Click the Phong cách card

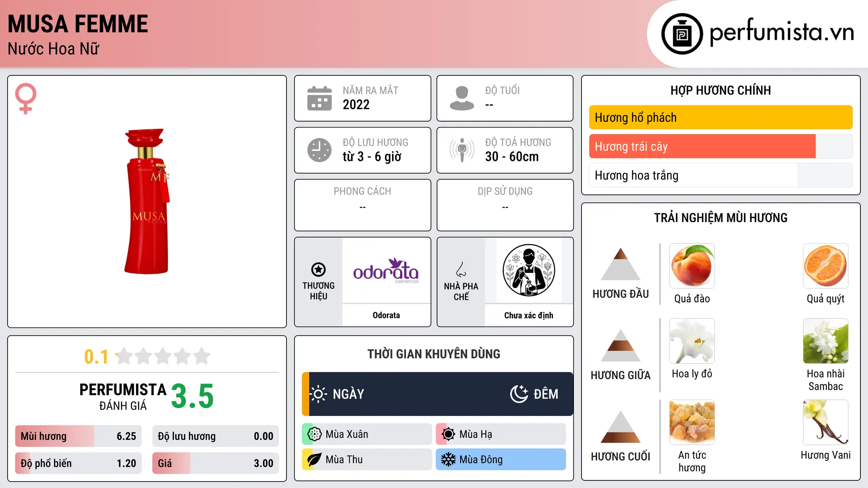[x=363, y=205]
